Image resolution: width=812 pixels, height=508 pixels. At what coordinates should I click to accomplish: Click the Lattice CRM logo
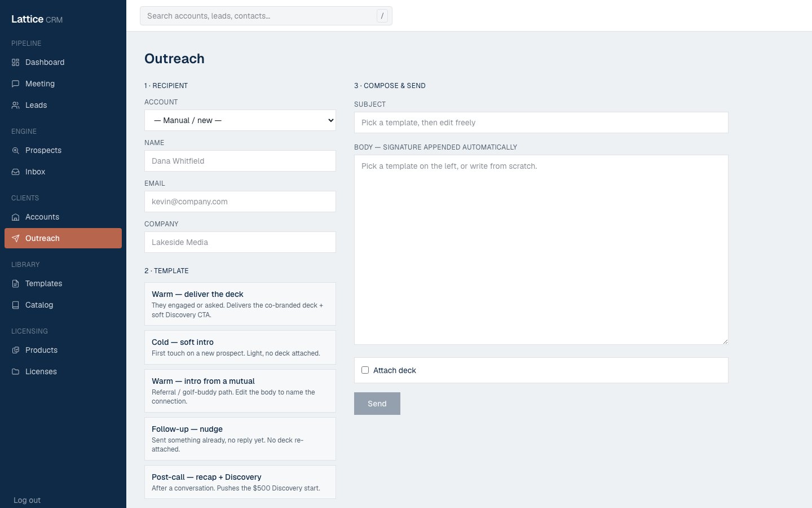click(37, 19)
